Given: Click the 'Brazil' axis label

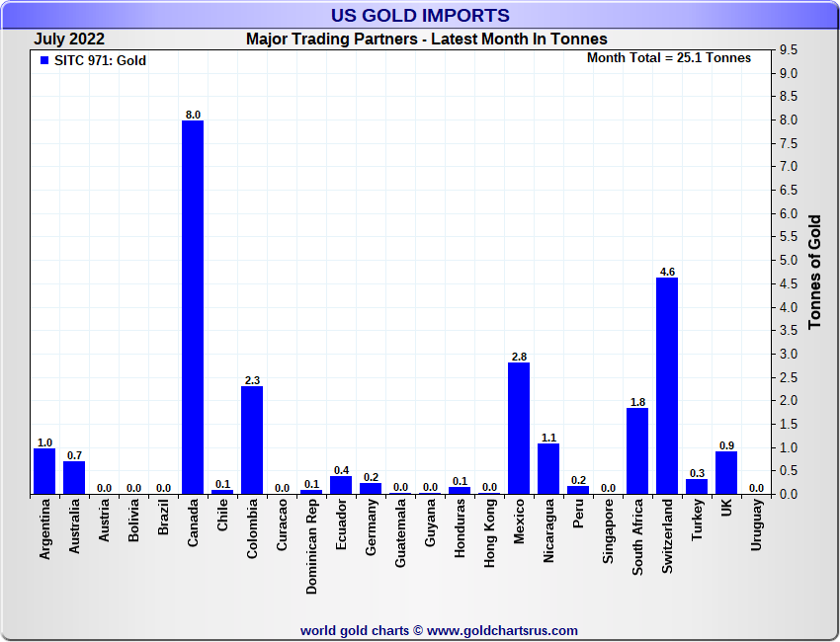Looking at the screenshot, I should (x=163, y=518).
